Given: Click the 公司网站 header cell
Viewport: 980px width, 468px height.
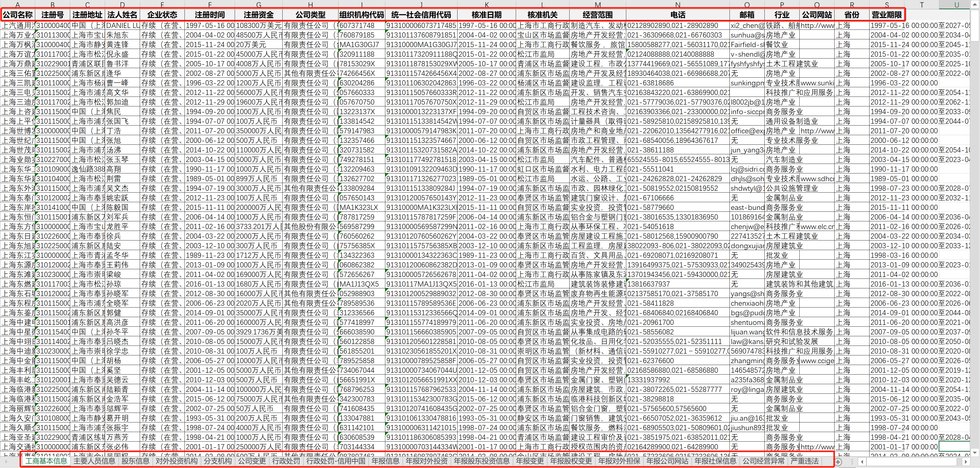Looking at the screenshot, I should [x=817, y=15].
